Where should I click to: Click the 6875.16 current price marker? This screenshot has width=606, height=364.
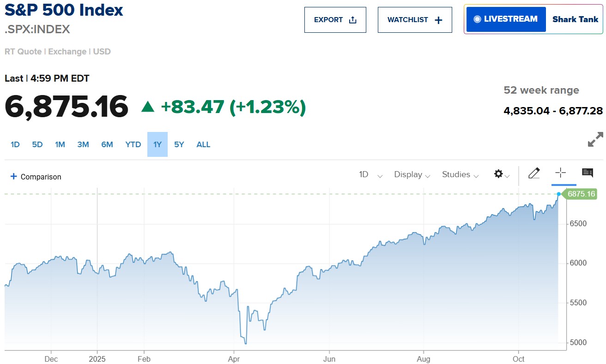(581, 194)
